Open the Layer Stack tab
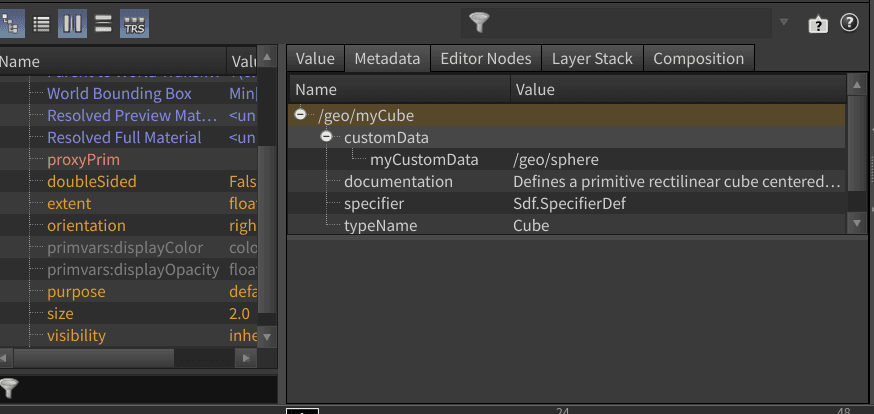 592,59
